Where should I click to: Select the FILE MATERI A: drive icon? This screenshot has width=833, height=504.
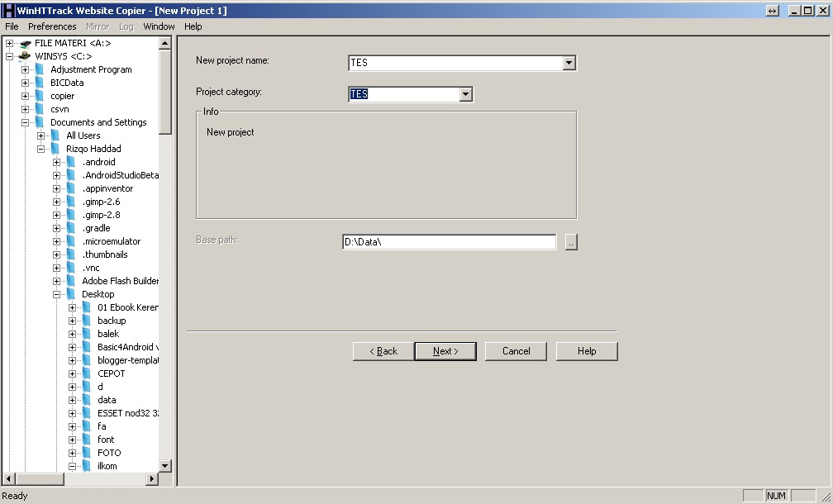[x=25, y=43]
